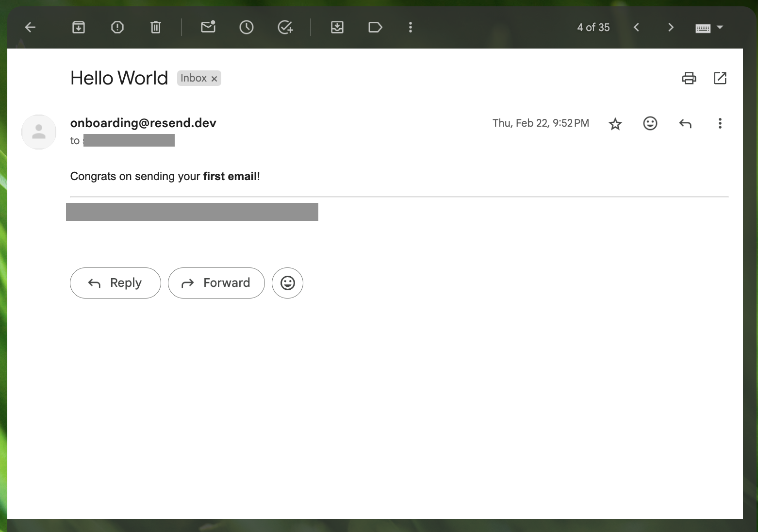Snooze this email
This screenshot has width=758, height=532.
[246, 27]
